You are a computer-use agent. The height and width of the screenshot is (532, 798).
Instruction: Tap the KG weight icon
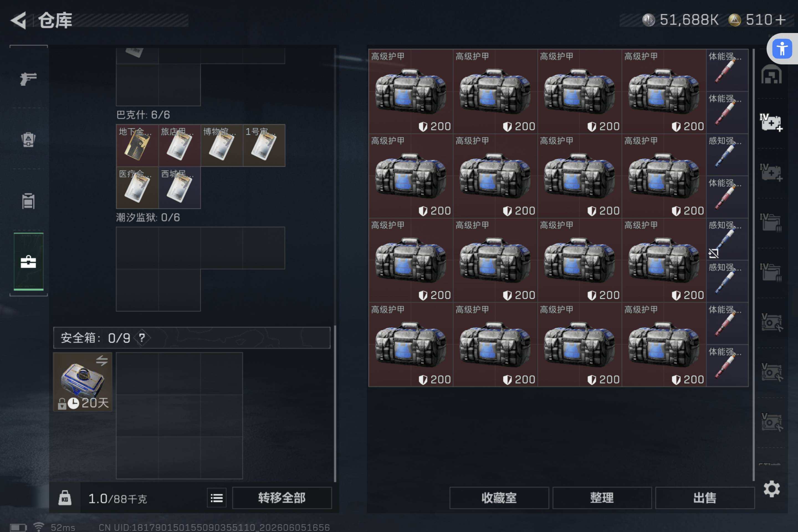pos(65,498)
